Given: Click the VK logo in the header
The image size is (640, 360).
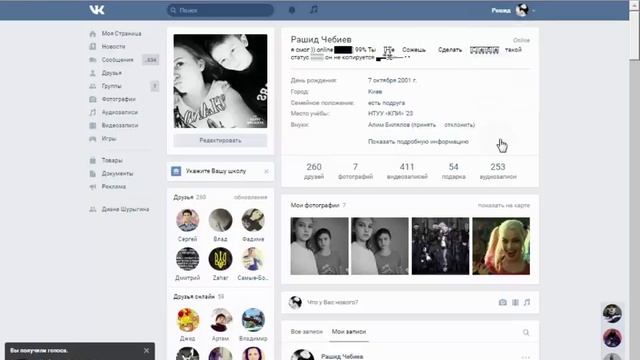Looking at the screenshot, I should click(97, 10).
